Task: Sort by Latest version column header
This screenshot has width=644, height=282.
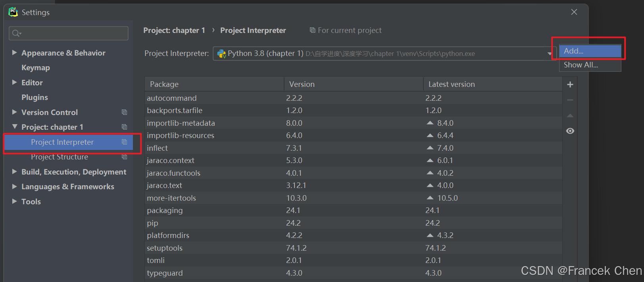Action: point(493,84)
